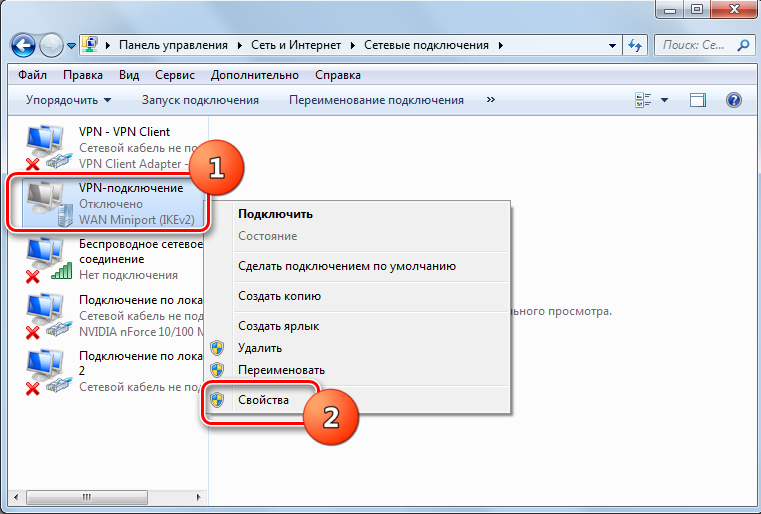Choose Создать ярлык in context menu
This screenshot has width=761, height=514.
279,326
